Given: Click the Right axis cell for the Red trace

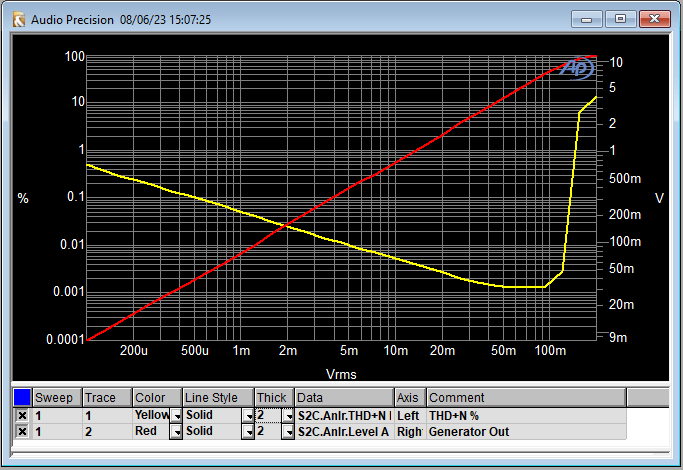Looking at the screenshot, I should 410,432.
